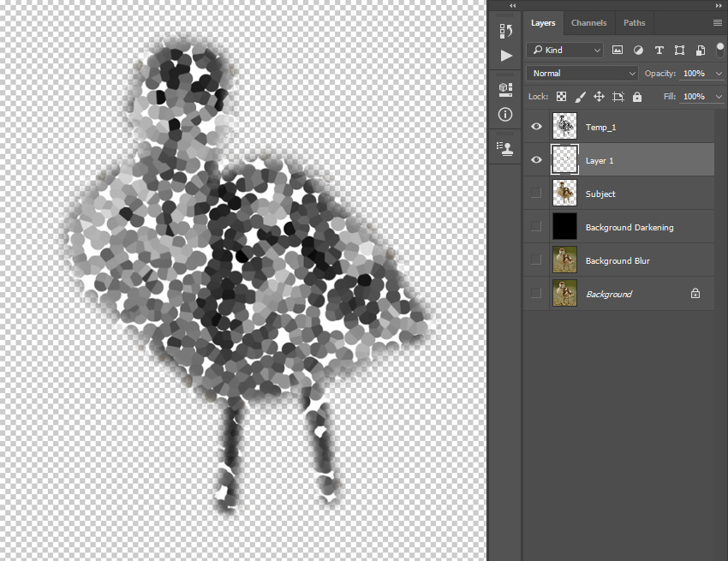Switch to the Channels tab
This screenshot has width=728, height=561.
tap(588, 23)
